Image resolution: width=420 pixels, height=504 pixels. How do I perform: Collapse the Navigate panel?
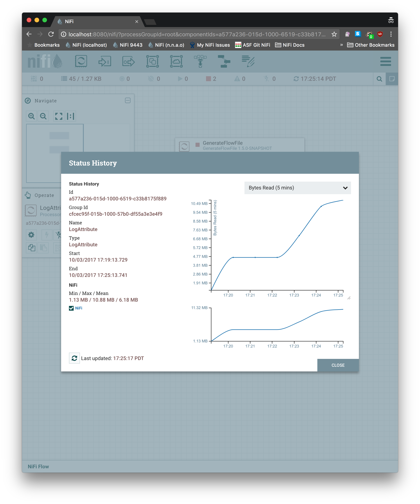click(x=128, y=101)
